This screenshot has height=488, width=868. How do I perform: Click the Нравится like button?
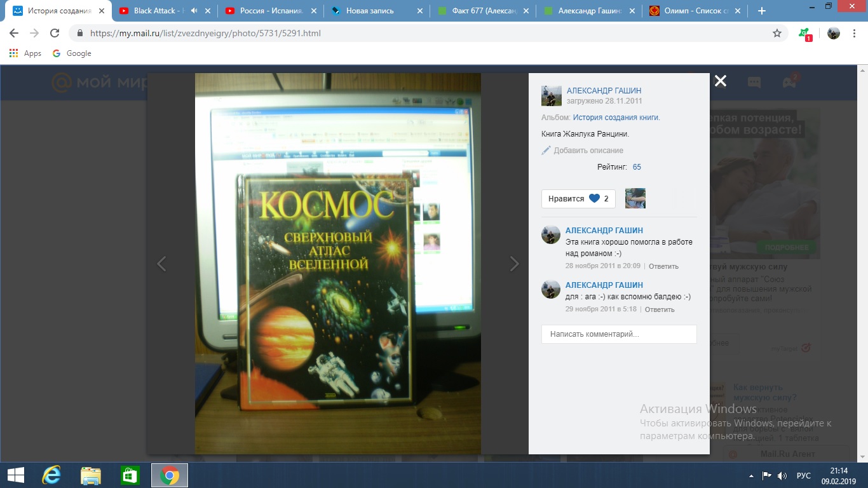(x=578, y=199)
